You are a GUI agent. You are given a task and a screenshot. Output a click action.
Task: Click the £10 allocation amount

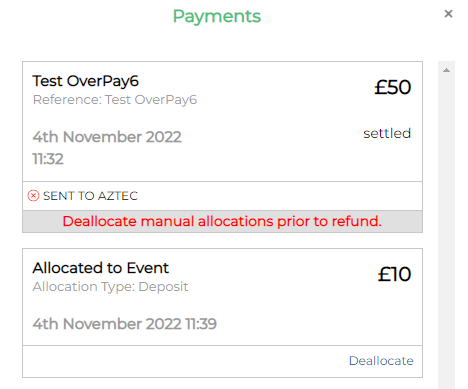click(x=394, y=274)
